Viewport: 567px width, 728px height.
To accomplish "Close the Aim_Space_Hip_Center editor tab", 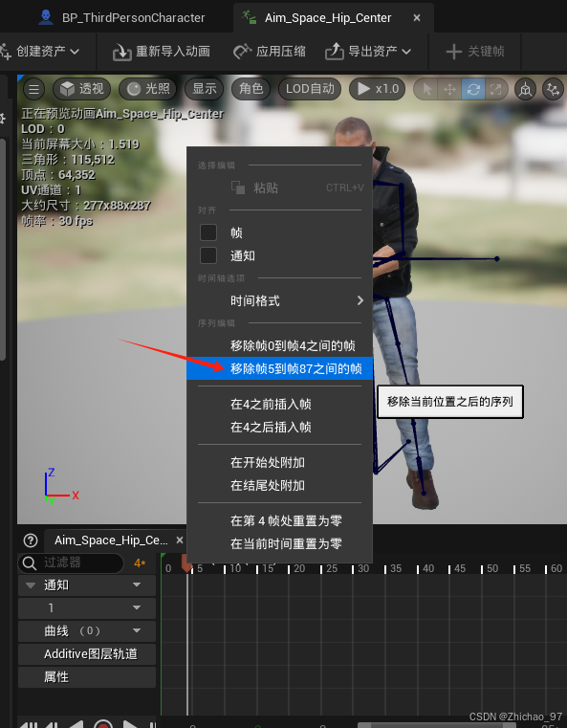I will tap(417, 17).
